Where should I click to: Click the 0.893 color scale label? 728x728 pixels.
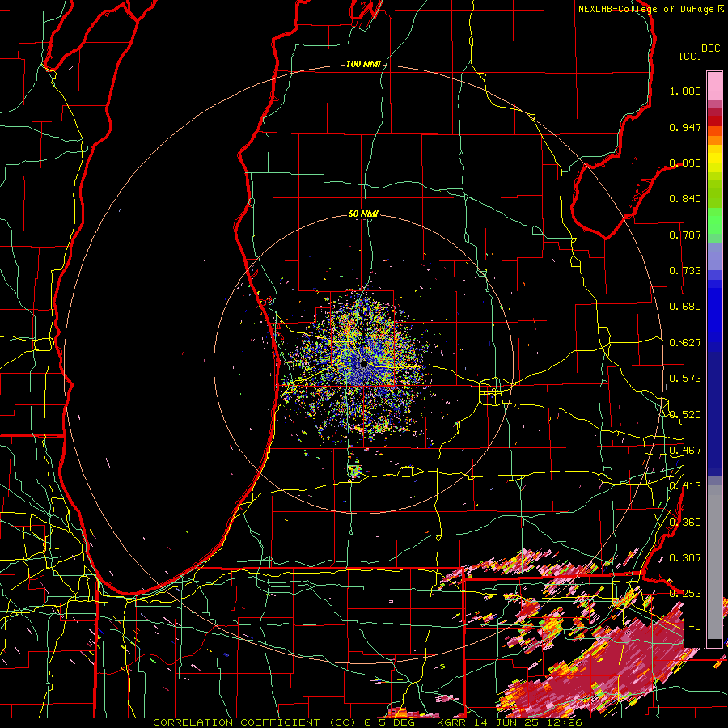[x=685, y=163]
